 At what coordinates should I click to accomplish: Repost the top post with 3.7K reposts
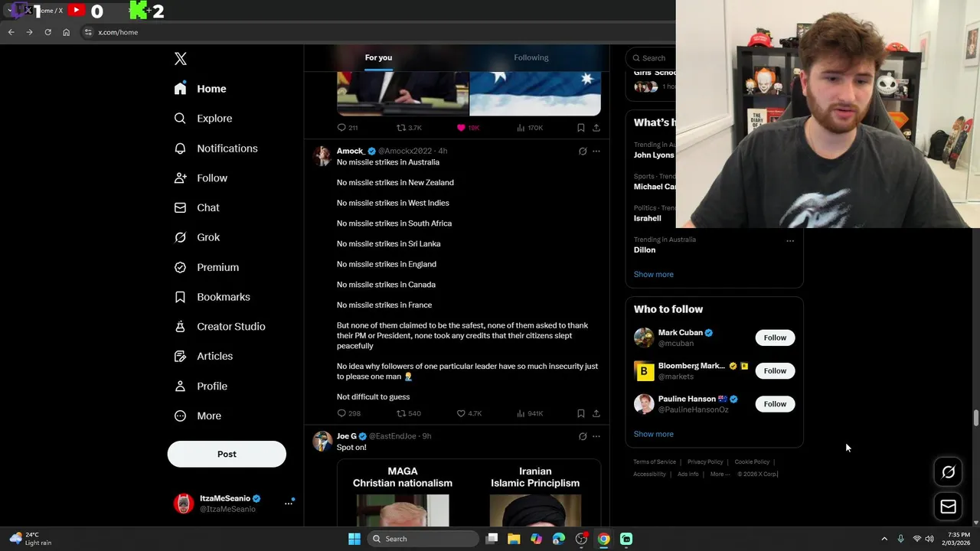point(409,128)
